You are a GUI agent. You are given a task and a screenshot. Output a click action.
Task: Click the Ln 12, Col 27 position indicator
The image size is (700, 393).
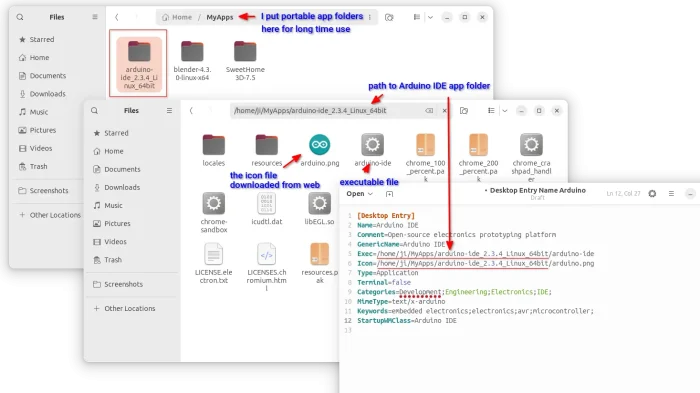pyautogui.click(x=623, y=193)
